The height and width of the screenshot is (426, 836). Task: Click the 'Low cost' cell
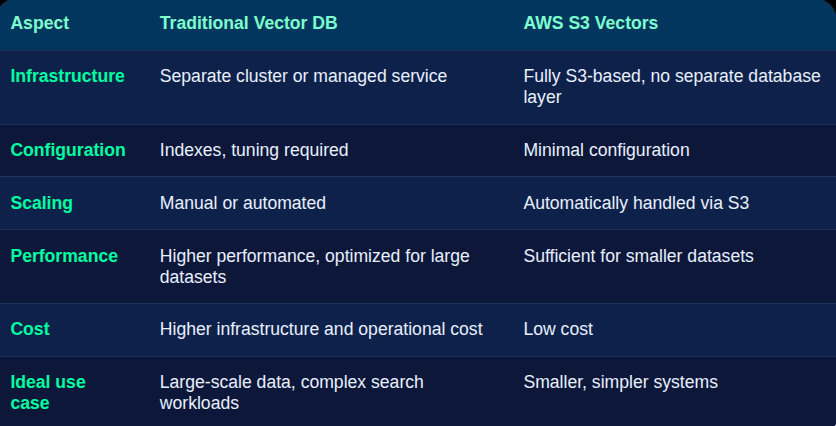[x=558, y=329]
